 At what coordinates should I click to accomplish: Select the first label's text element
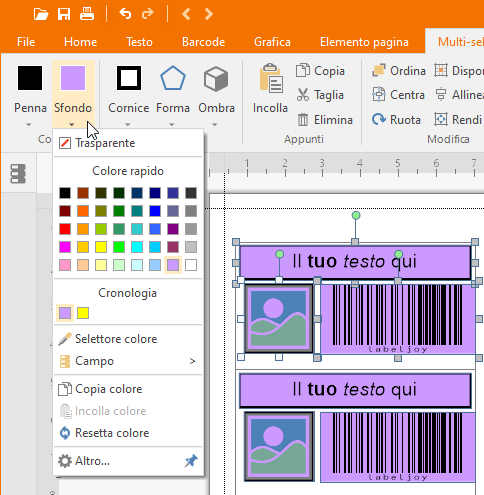click(355, 262)
